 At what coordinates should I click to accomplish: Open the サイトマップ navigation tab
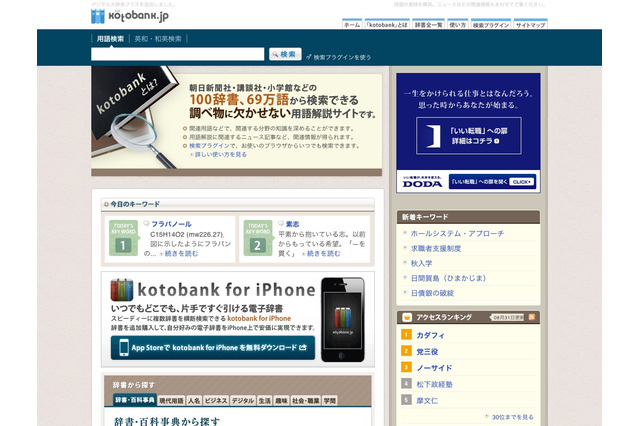pos(530,24)
